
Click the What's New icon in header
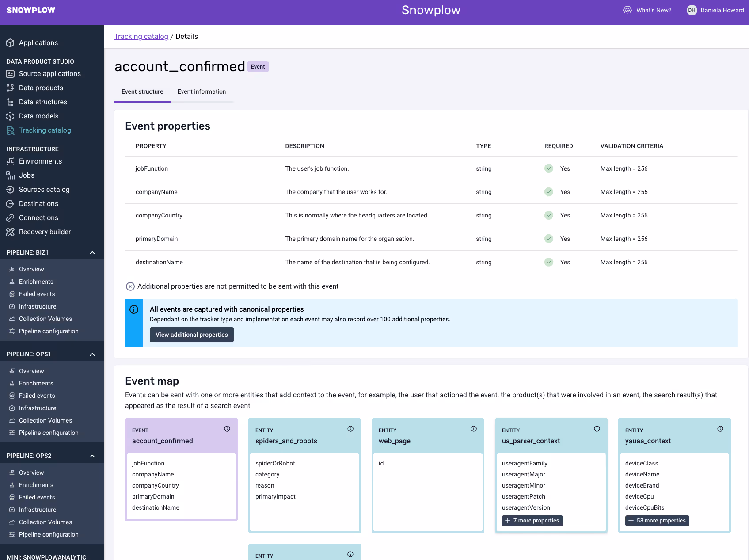click(x=627, y=10)
